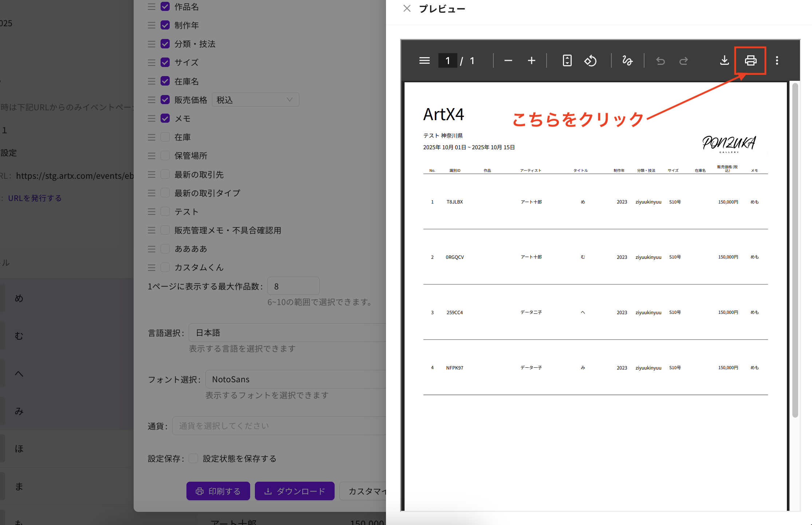This screenshot has height=525, width=812.
Task: Zoom in the PDF preview
Action: [x=531, y=60]
